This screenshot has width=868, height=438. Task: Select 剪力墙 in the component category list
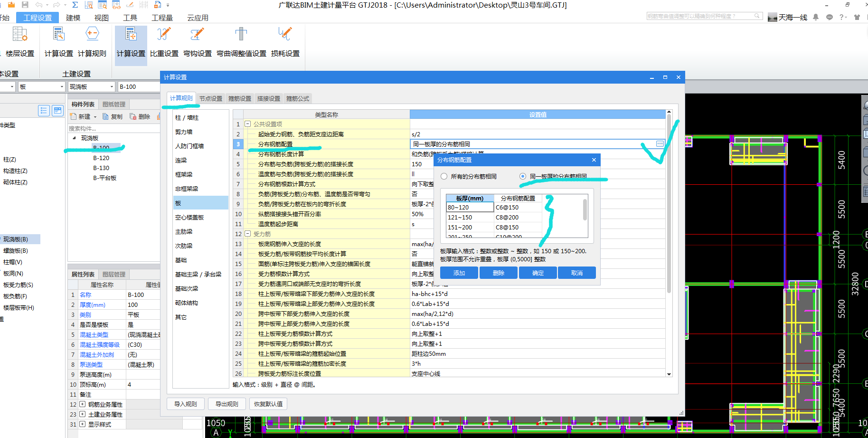(x=184, y=132)
